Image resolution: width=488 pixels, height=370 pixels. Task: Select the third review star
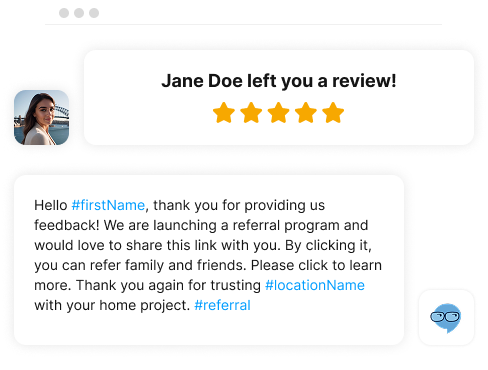(x=278, y=113)
